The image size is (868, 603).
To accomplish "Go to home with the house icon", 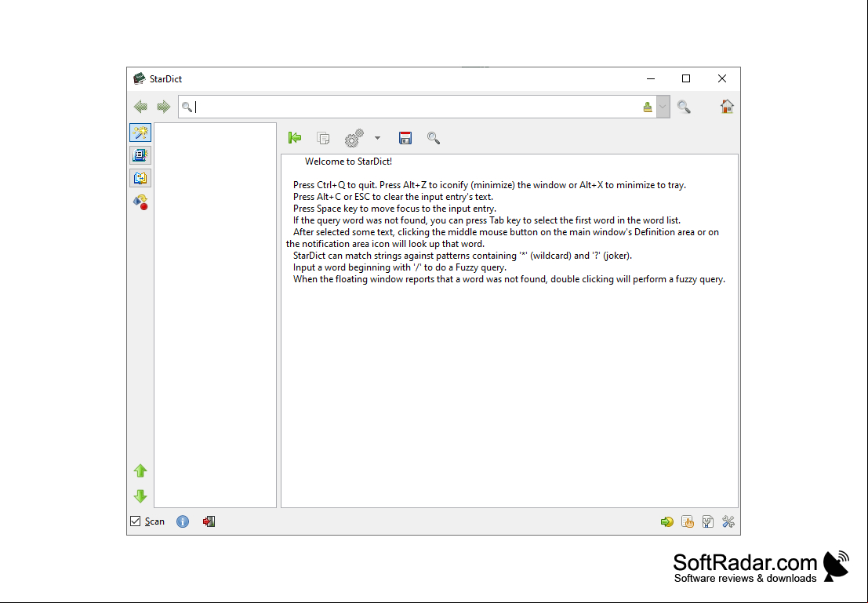I will pyautogui.click(x=727, y=107).
